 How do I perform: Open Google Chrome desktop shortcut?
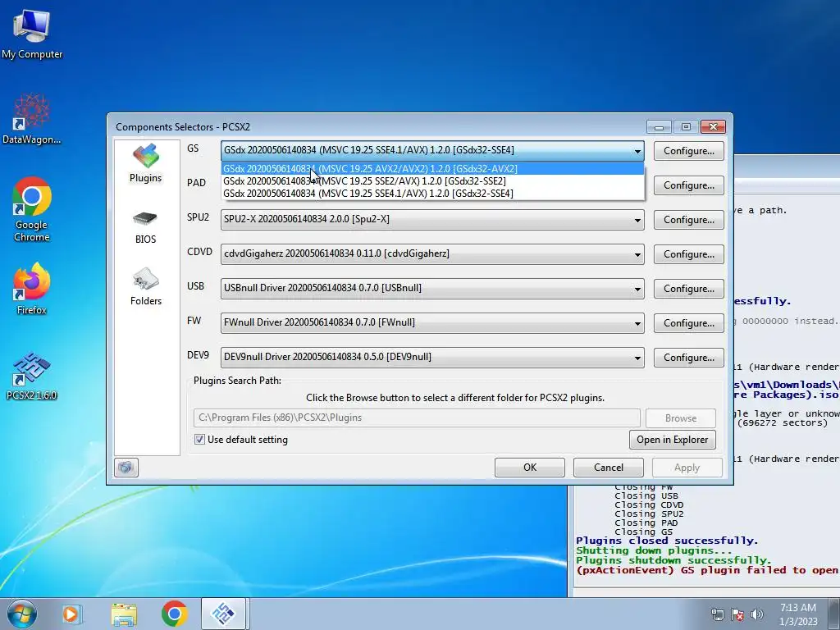pos(32,209)
